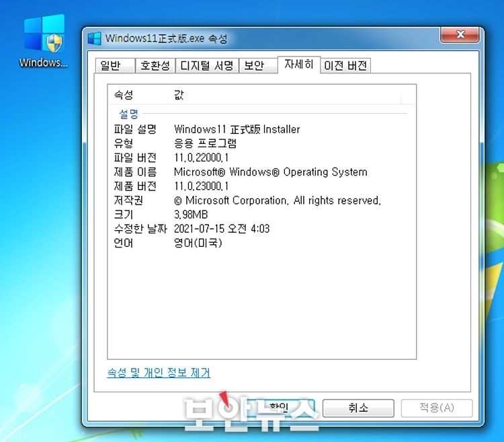Click the Microsoft Corporation copyright value
The width and height of the screenshot is (504, 442).
(278, 200)
